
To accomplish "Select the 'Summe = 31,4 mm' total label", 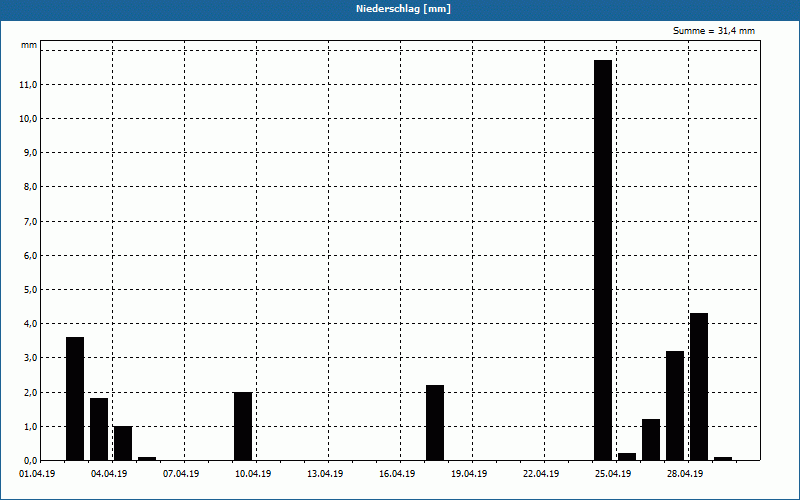I will point(714,31).
